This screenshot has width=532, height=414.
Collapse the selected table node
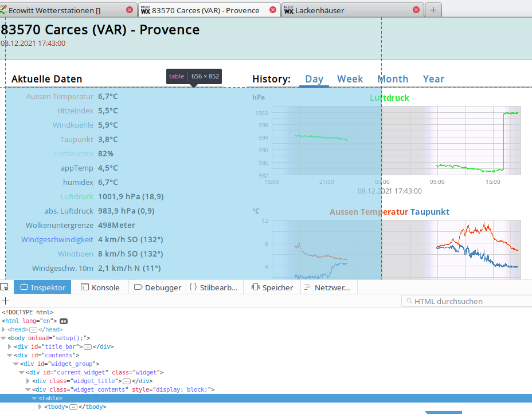pos(34,399)
